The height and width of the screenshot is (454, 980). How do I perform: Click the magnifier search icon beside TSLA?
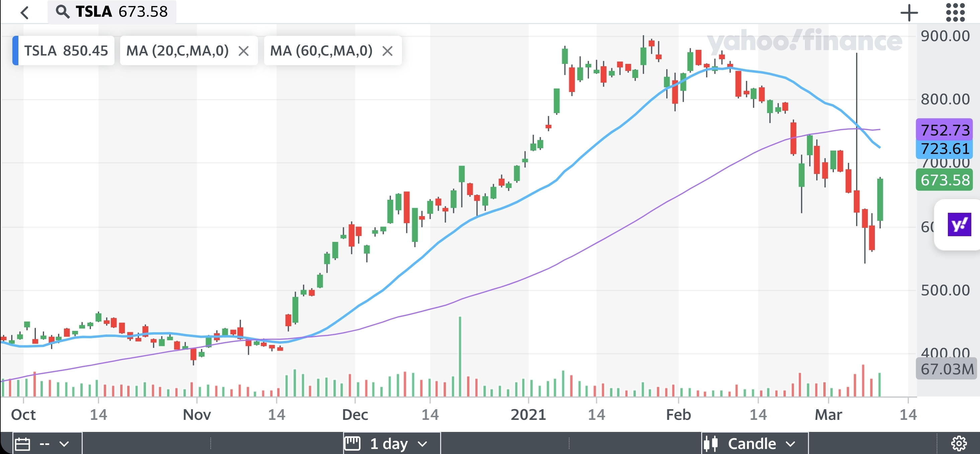click(62, 12)
